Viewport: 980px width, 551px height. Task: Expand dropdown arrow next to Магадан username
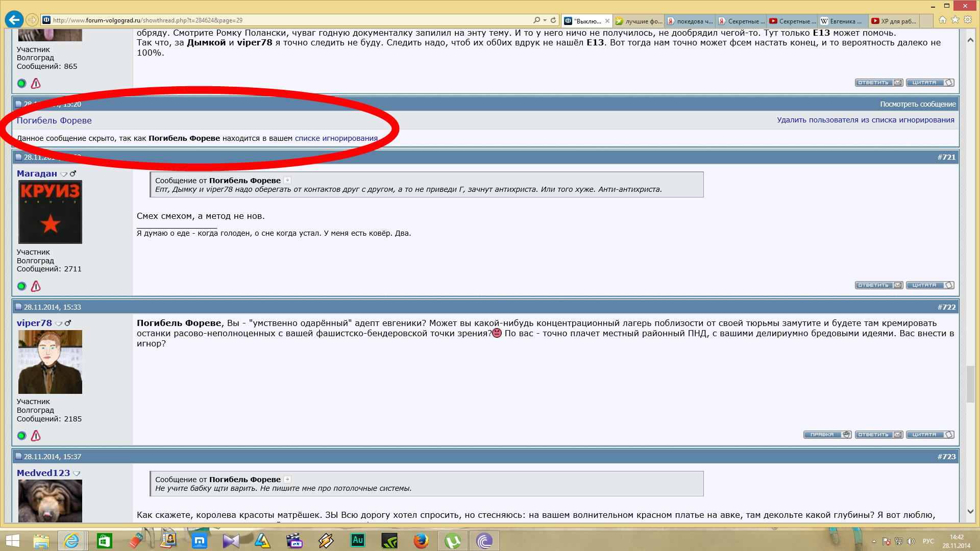64,174
